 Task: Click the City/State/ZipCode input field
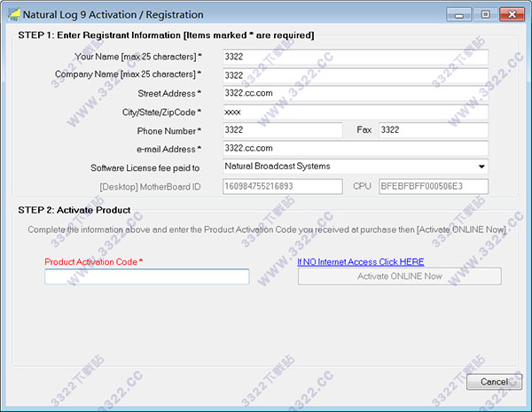point(356,112)
